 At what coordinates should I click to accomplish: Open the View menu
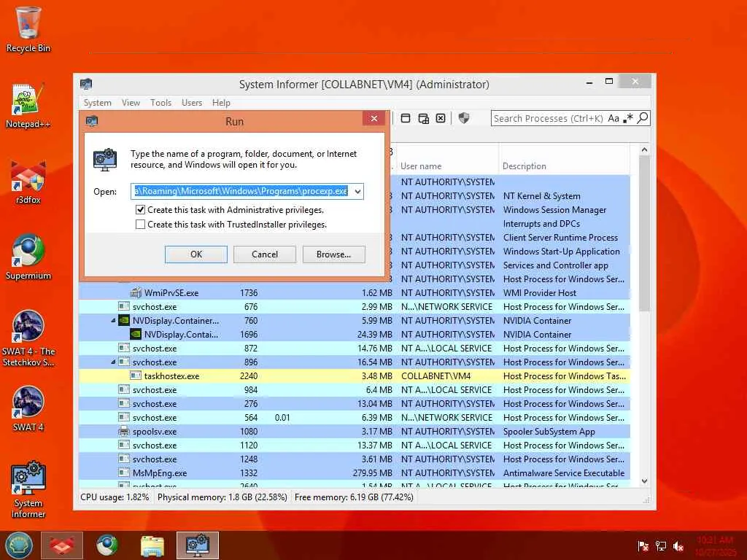pos(131,103)
